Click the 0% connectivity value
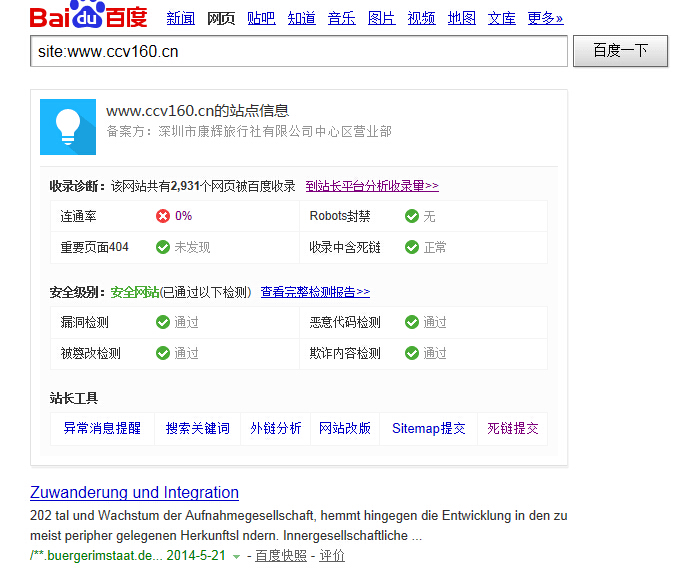The height and width of the screenshot is (572, 677). click(183, 216)
